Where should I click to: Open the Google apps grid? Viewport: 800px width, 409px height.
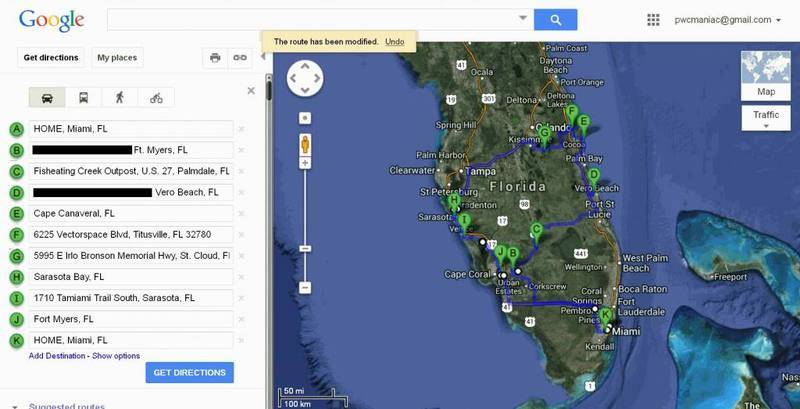(653, 20)
